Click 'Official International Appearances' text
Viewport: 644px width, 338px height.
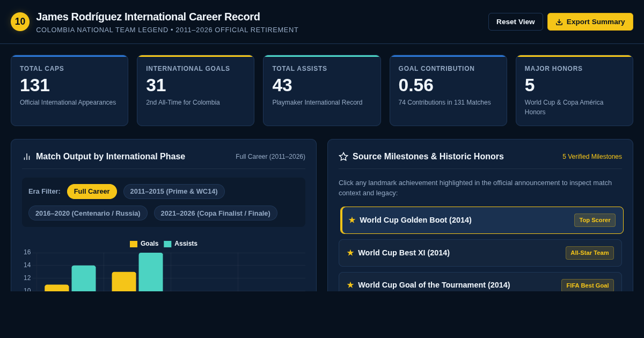68,102
